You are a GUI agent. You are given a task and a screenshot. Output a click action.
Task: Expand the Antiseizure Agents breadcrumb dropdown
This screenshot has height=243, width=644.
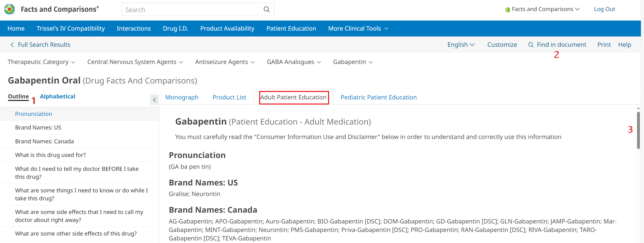[x=225, y=62]
